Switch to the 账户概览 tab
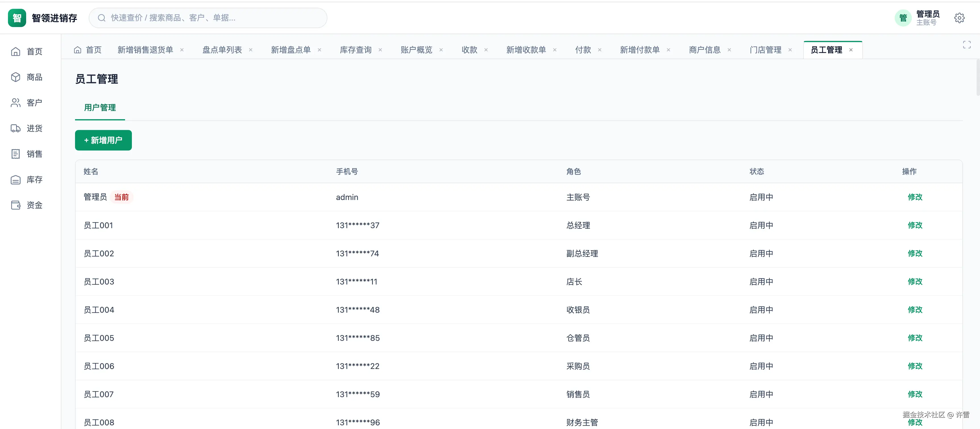The image size is (980, 429). click(x=416, y=50)
